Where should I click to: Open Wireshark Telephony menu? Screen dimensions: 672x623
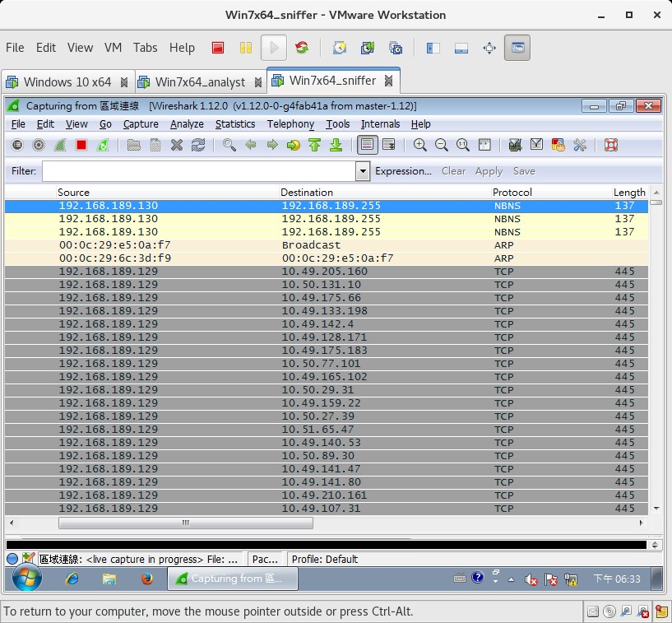tap(290, 124)
